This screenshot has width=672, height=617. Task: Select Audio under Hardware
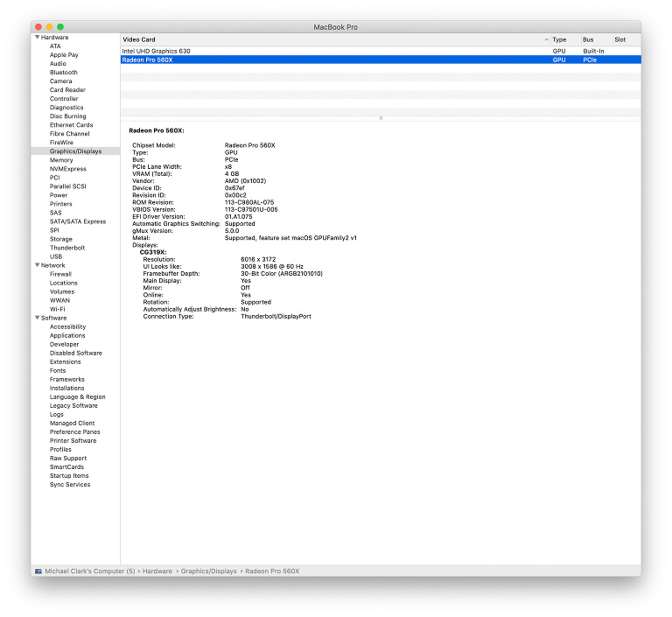58,64
